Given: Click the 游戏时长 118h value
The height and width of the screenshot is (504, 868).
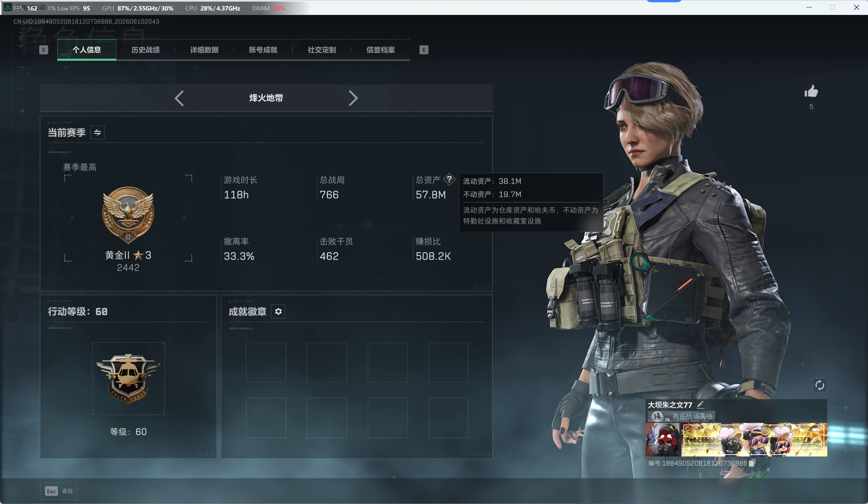Looking at the screenshot, I should point(236,195).
